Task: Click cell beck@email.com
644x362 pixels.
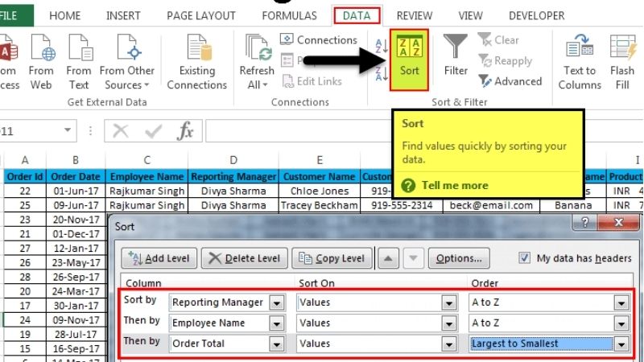Action: click(491, 205)
